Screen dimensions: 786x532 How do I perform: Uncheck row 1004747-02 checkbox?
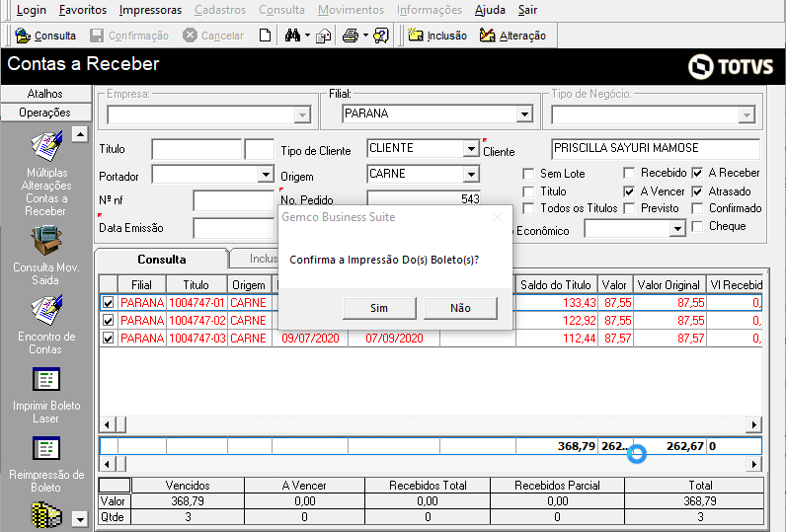(x=108, y=320)
